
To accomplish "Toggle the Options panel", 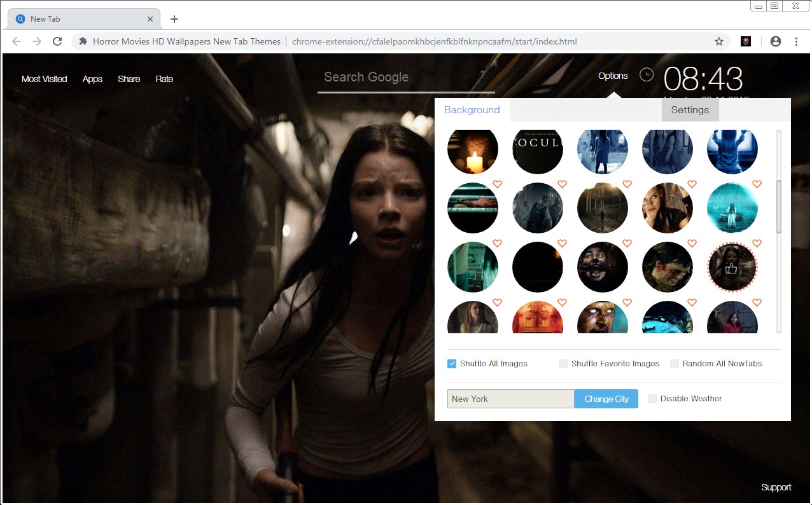I will pos(613,76).
